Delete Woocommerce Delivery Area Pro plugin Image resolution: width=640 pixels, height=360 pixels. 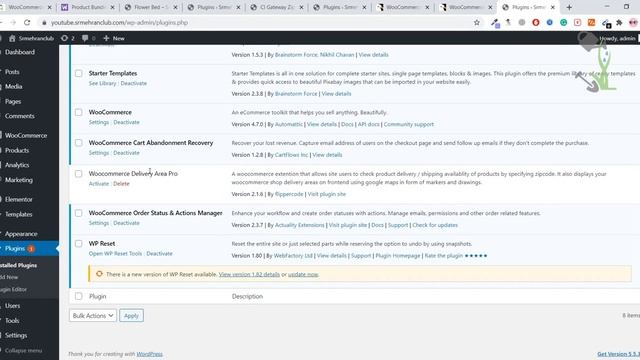121,184
